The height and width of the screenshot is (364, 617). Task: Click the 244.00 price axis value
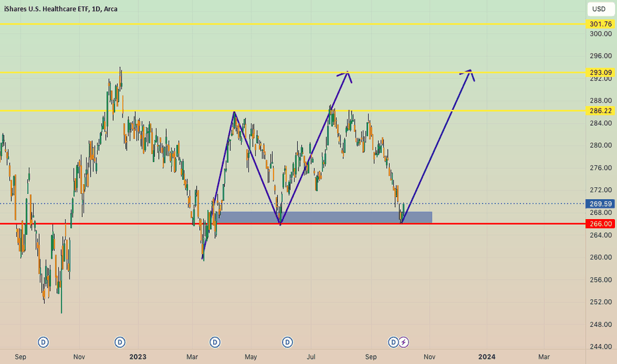point(600,347)
